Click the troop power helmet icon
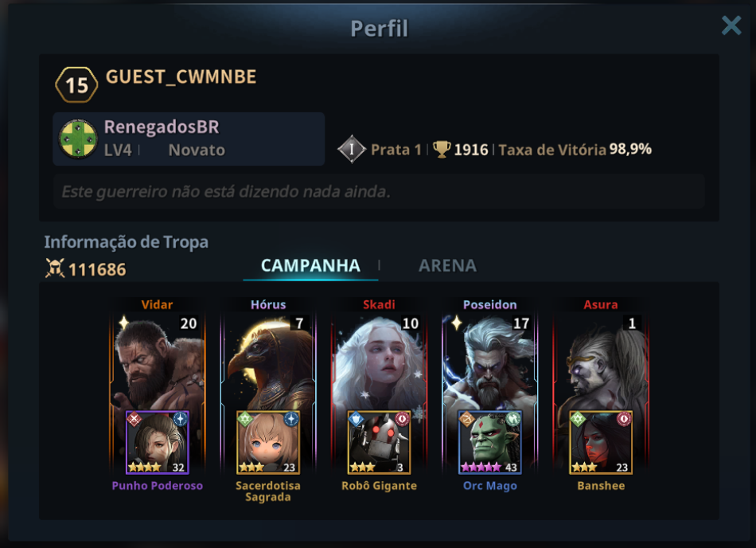This screenshot has width=756, height=548. point(55,268)
